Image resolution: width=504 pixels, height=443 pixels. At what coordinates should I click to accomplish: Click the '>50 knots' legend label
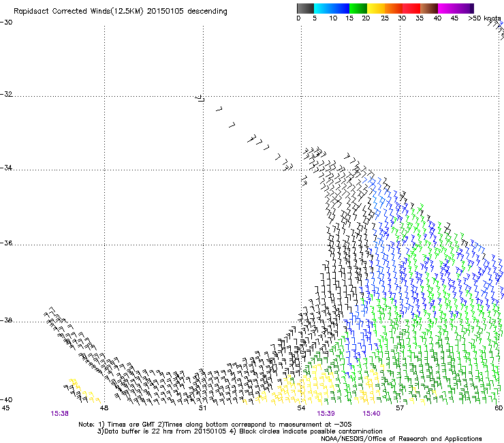coord(484,18)
